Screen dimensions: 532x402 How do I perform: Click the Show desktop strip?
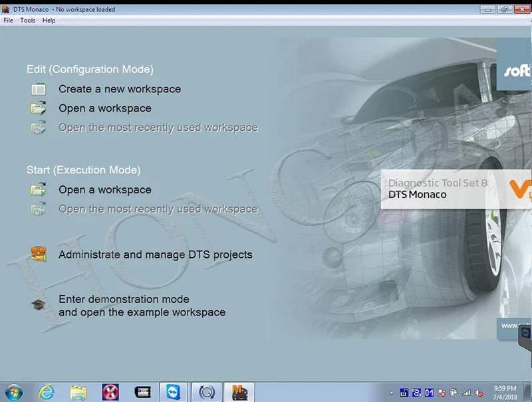pyautogui.click(x=527, y=392)
